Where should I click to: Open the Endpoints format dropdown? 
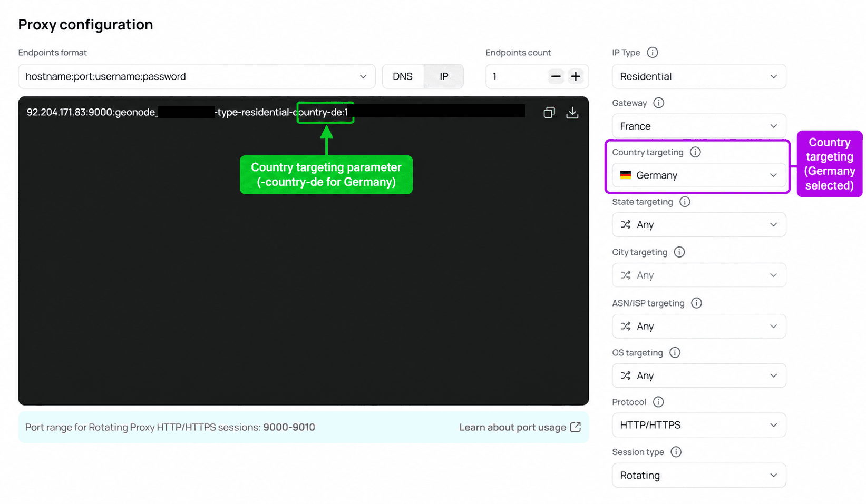(197, 76)
